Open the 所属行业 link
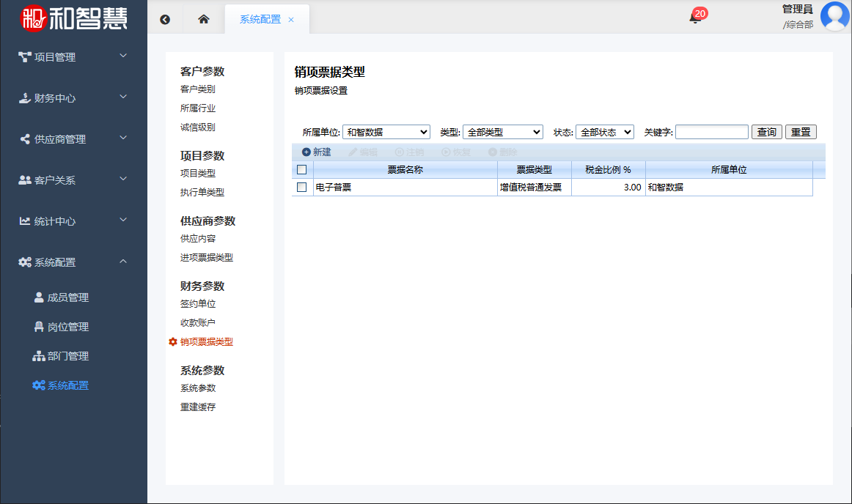This screenshot has width=852, height=504. pos(198,108)
